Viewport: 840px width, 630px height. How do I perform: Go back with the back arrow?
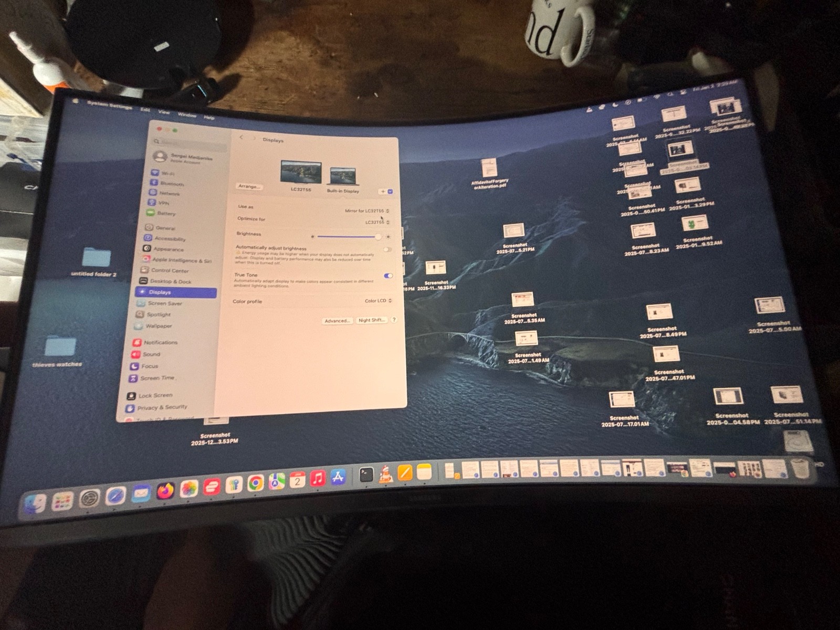coord(241,138)
